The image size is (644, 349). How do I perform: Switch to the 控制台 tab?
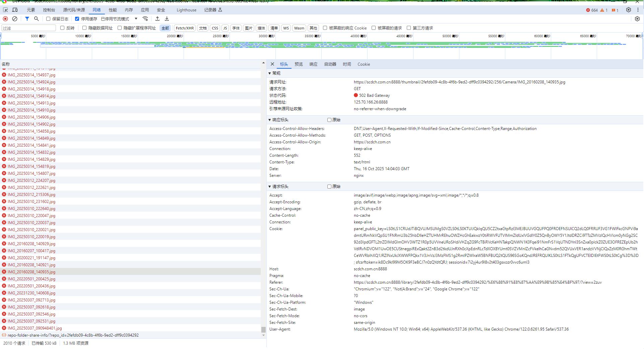coord(49,10)
